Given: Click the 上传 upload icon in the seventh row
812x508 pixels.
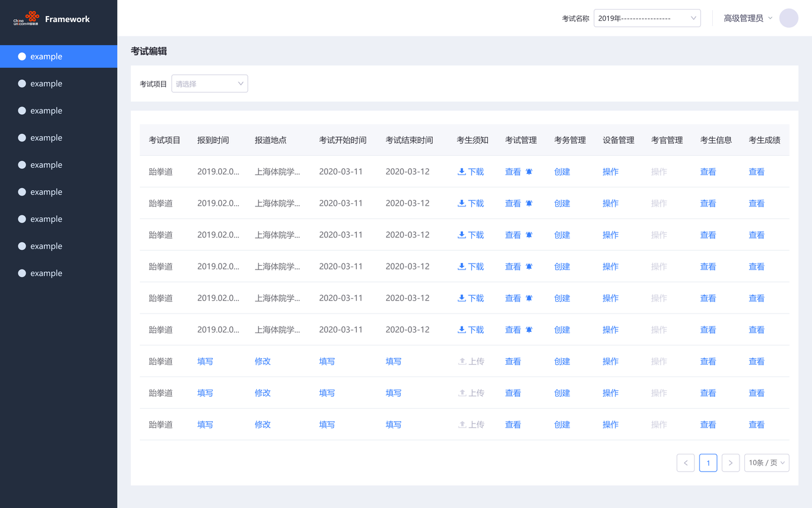Looking at the screenshot, I should click(462, 361).
